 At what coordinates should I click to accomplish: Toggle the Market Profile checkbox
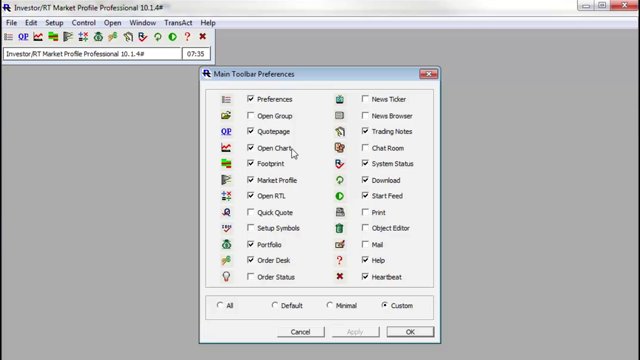pyautogui.click(x=251, y=180)
